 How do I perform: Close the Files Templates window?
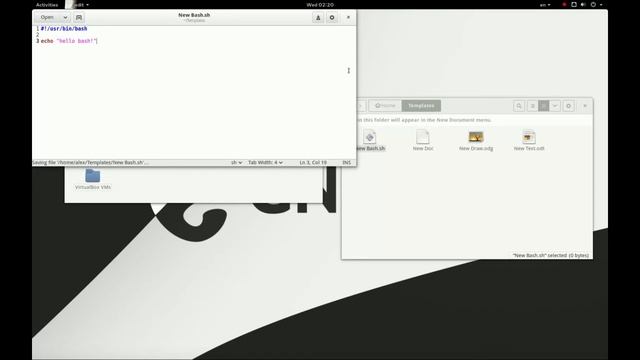click(x=585, y=106)
